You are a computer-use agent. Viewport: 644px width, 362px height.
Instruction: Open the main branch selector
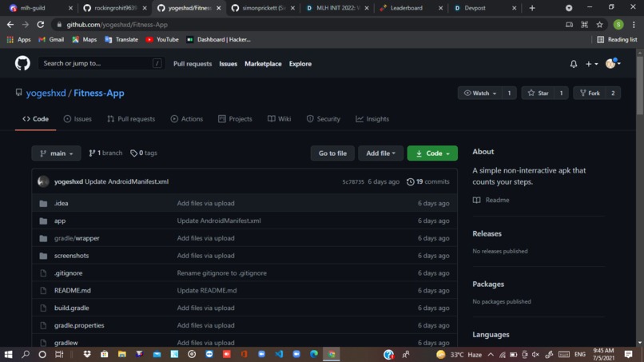56,153
